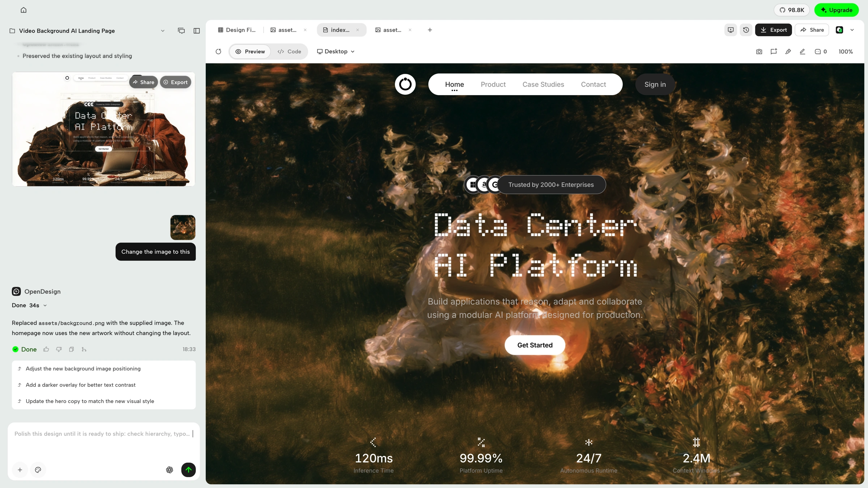Send the prompt with green arrow button
Screen dimensions: 868x488
click(188, 470)
